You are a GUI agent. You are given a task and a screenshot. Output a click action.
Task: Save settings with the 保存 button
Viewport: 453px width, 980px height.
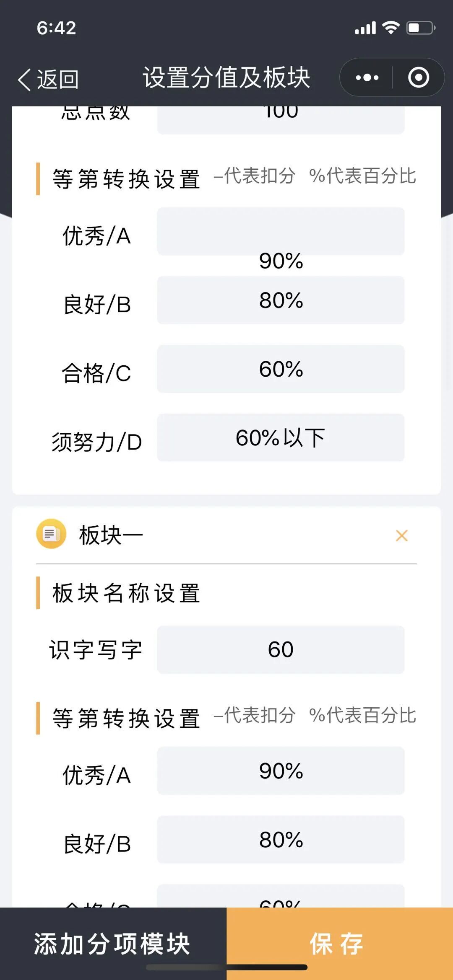(x=340, y=944)
